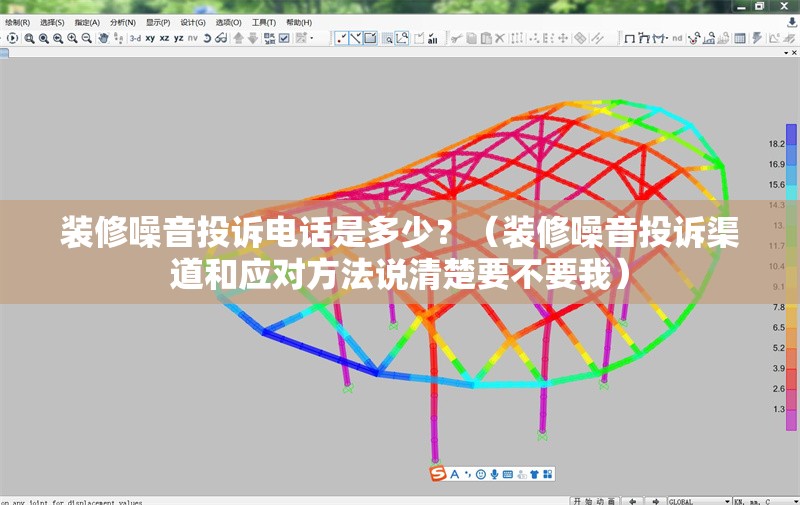Click the cut scissors icon
The height and width of the screenshot is (505, 800).
[x=456, y=38]
